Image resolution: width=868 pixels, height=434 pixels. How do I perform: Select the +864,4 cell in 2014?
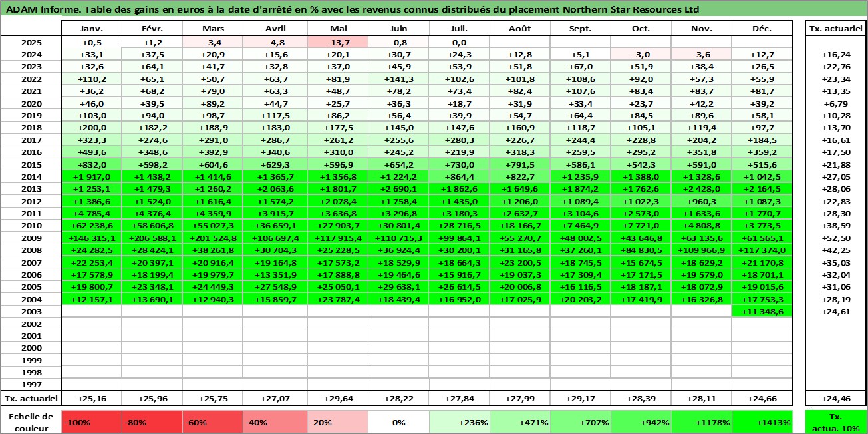point(459,176)
